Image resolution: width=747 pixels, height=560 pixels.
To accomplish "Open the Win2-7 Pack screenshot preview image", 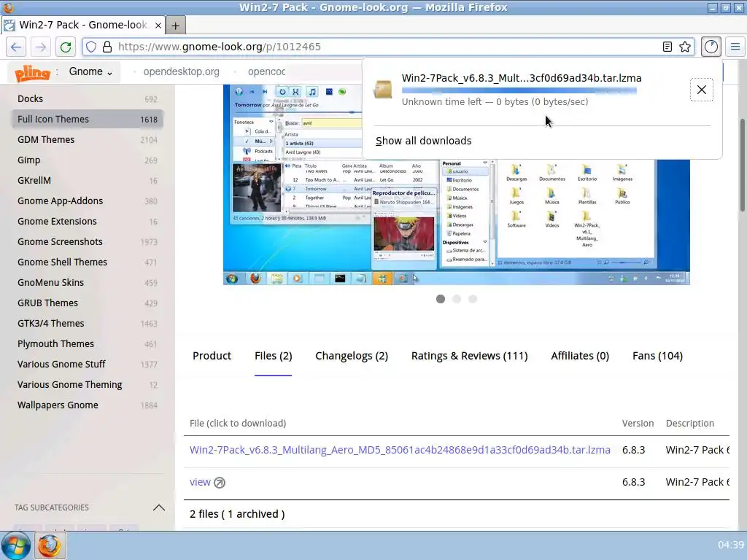I will [457, 184].
